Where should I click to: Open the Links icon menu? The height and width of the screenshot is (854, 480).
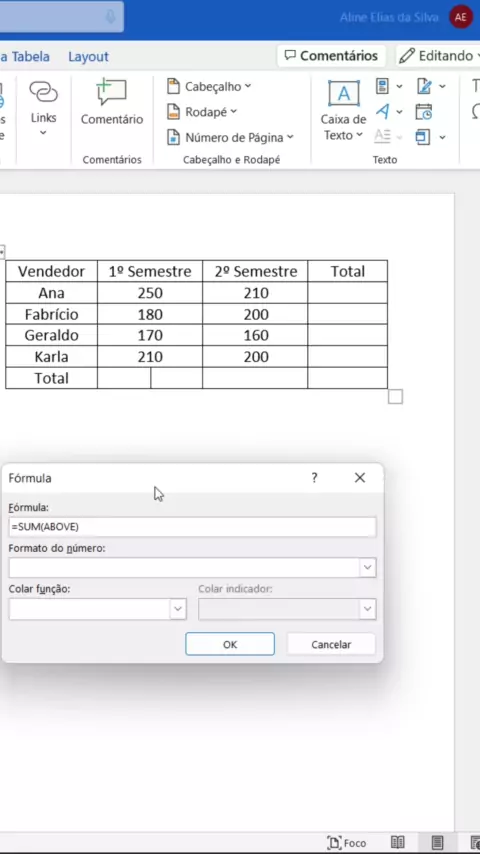(x=44, y=107)
